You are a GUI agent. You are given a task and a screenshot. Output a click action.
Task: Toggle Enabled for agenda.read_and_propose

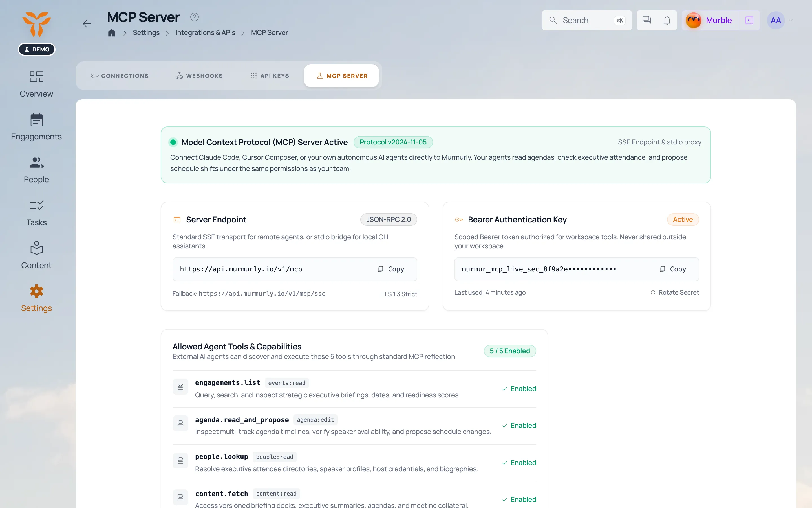click(x=519, y=425)
